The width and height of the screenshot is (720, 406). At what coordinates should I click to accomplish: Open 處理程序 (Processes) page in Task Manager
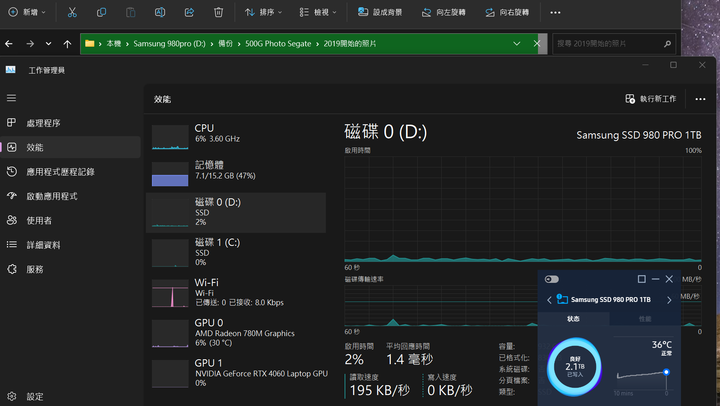click(x=70, y=123)
